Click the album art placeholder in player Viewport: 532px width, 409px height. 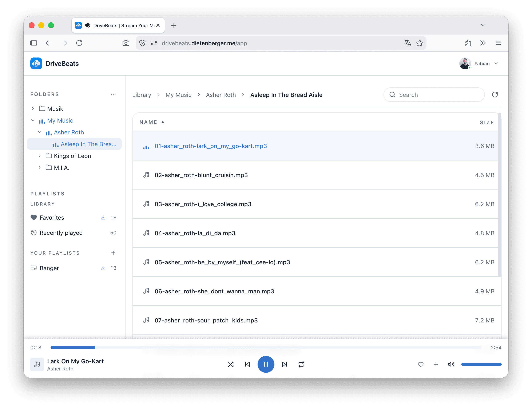(37, 364)
